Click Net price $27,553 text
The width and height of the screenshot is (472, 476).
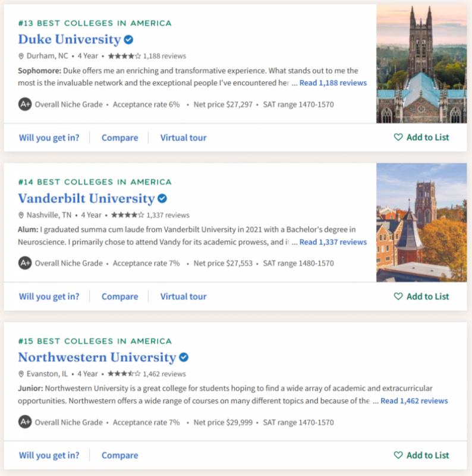tap(223, 263)
